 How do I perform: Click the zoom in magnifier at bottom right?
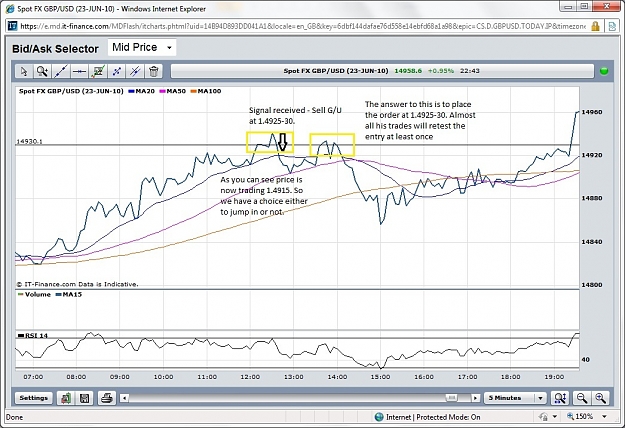[x=600, y=398]
